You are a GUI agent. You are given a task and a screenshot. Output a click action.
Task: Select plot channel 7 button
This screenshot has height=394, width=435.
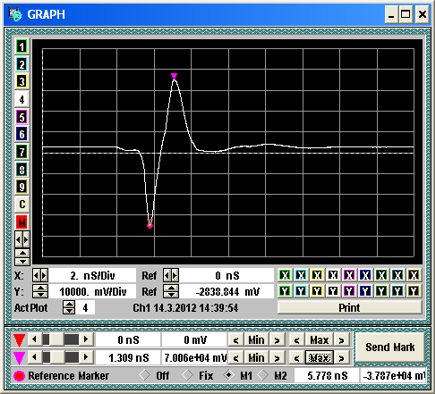click(22, 152)
